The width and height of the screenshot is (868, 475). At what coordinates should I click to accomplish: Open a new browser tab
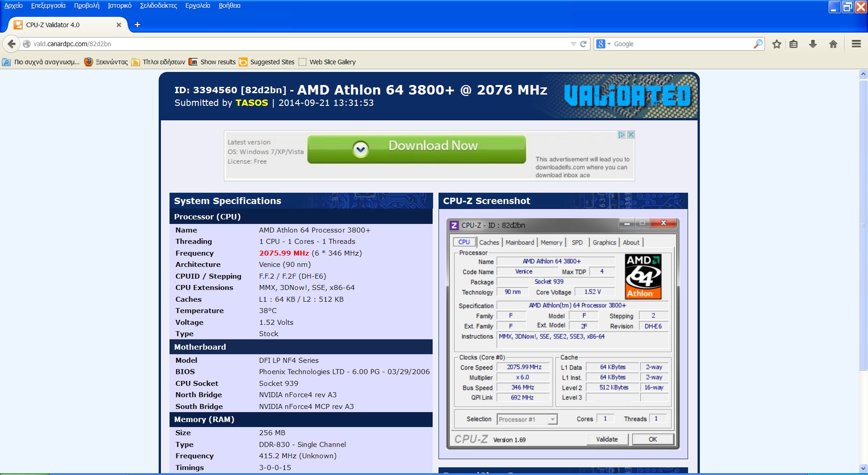tap(137, 25)
